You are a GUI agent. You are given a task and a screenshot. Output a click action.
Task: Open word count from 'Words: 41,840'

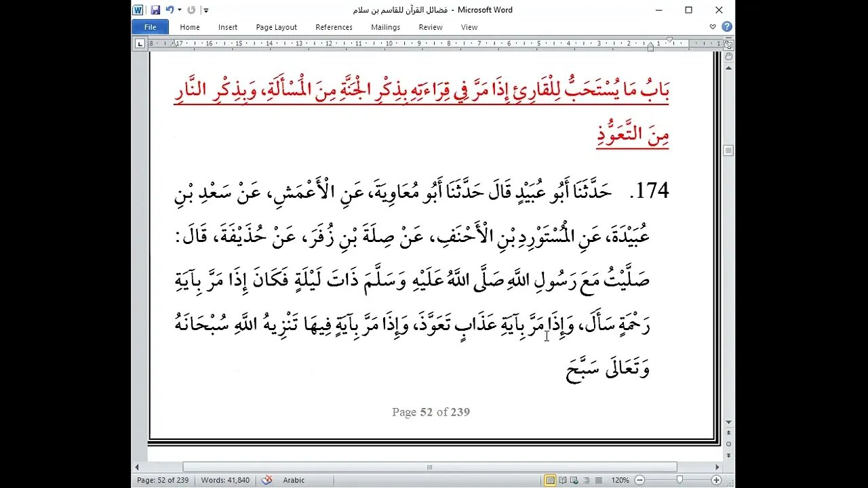[x=225, y=480]
